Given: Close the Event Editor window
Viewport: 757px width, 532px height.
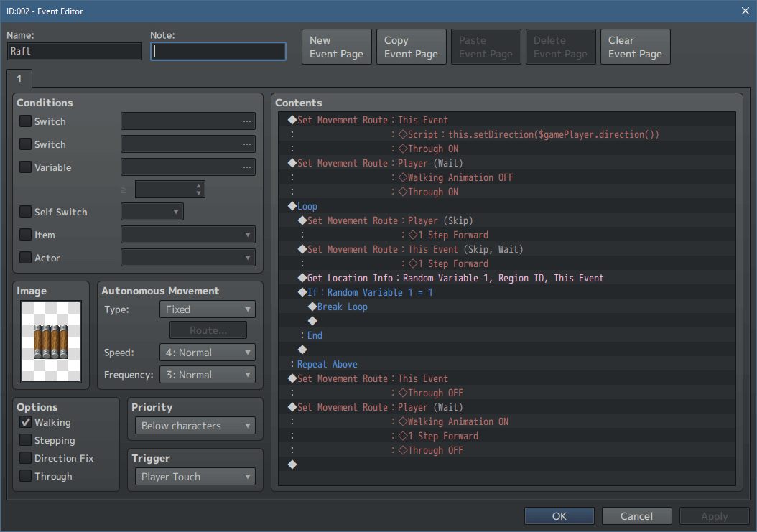Looking at the screenshot, I should [746, 11].
